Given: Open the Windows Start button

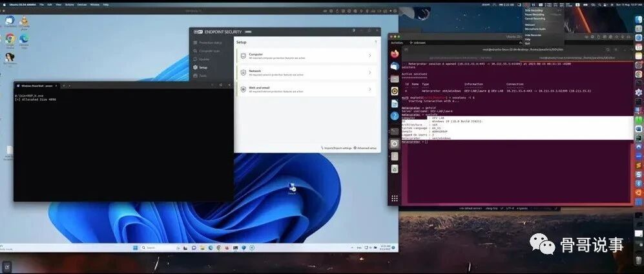Looking at the screenshot, I should pyautogui.click(x=135, y=248).
